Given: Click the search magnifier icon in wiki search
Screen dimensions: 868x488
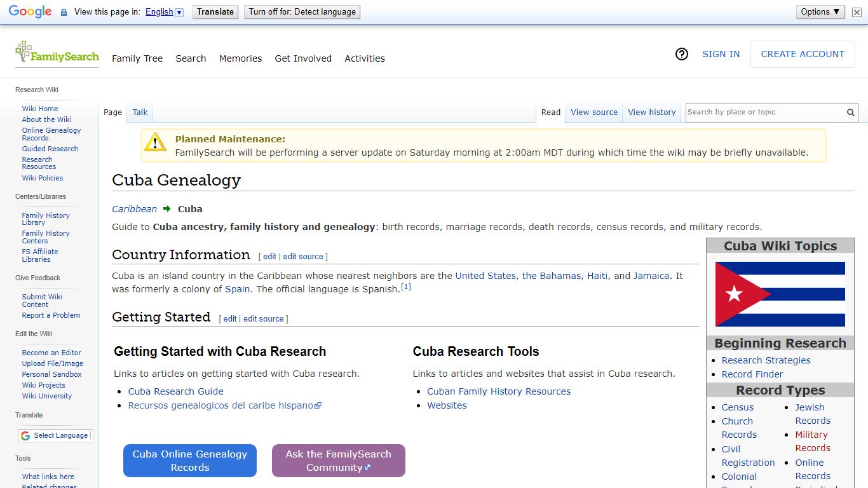Looking at the screenshot, I should (850, 112).
